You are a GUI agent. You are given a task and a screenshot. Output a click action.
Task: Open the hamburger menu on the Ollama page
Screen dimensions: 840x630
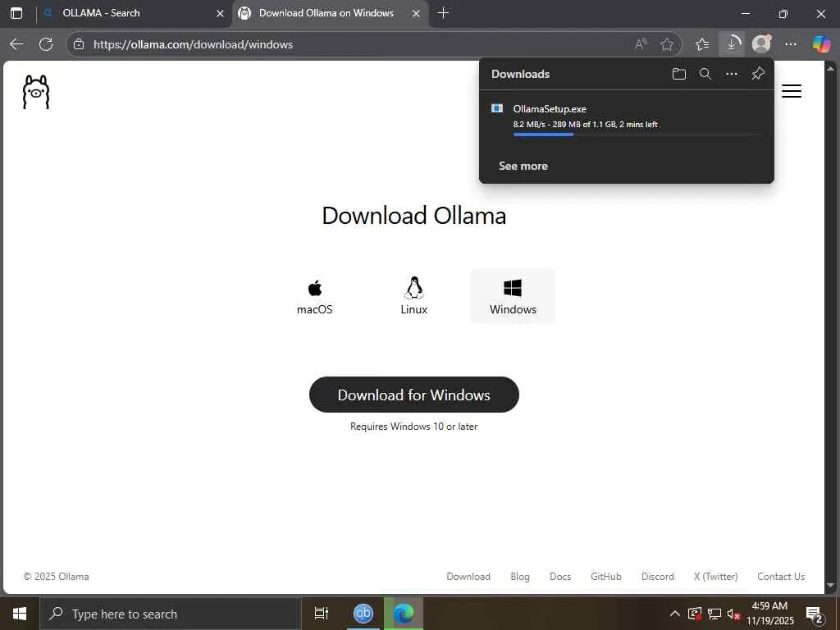click(792, 91)
